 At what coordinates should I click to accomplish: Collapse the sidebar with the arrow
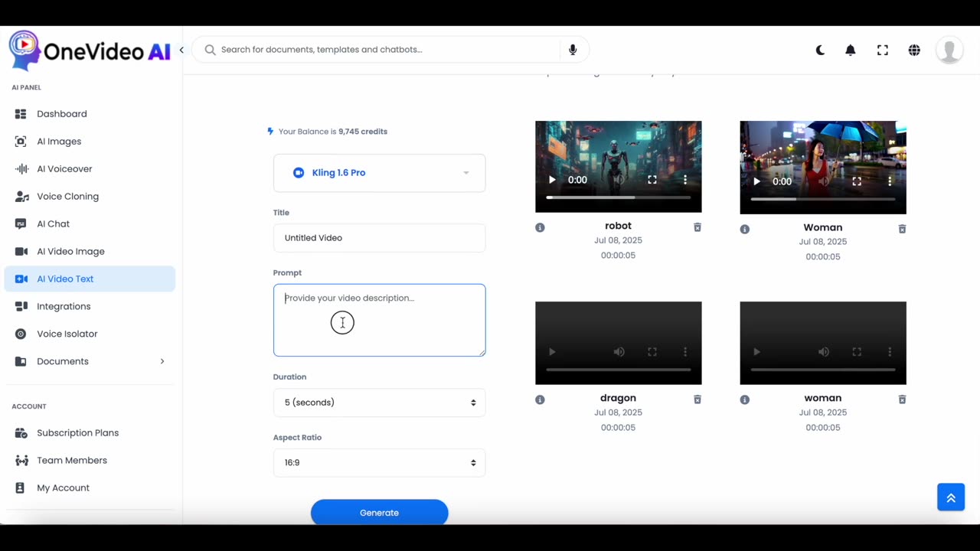(181, 50)
